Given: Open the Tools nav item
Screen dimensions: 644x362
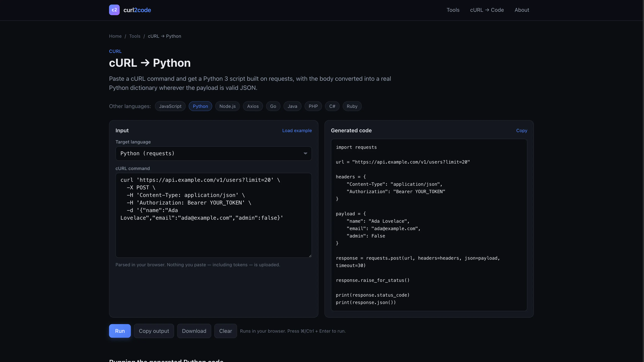Looking at the screenshot, I should (453, 10).
